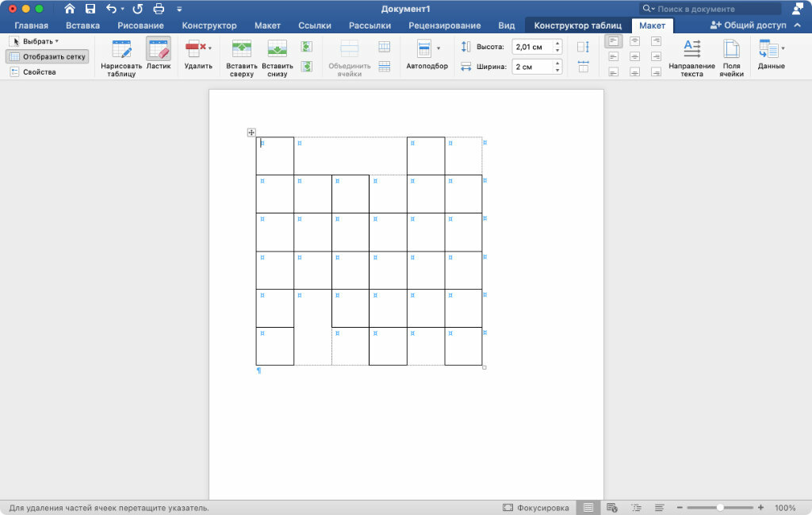This screenshot has width=812, height=515.
Task: Open cell margins via Поля ячейки
Action: pyautogui.click(x=731, y=57)
